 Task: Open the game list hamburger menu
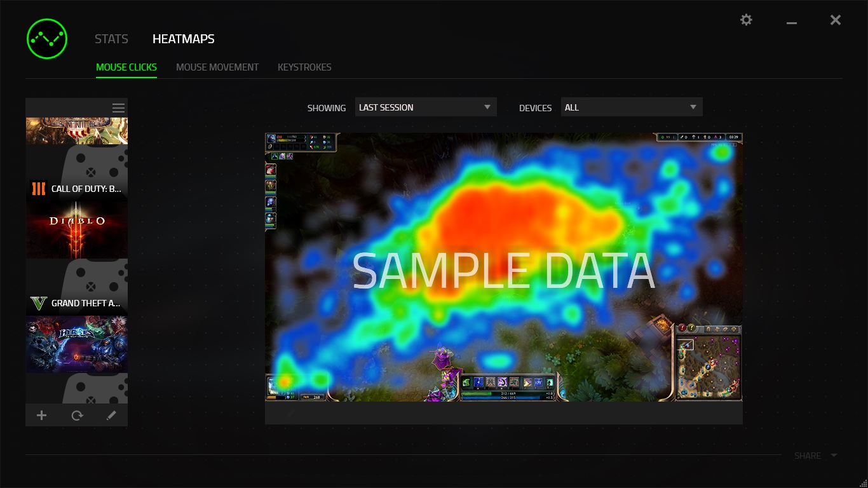click(x=118, y=108)
